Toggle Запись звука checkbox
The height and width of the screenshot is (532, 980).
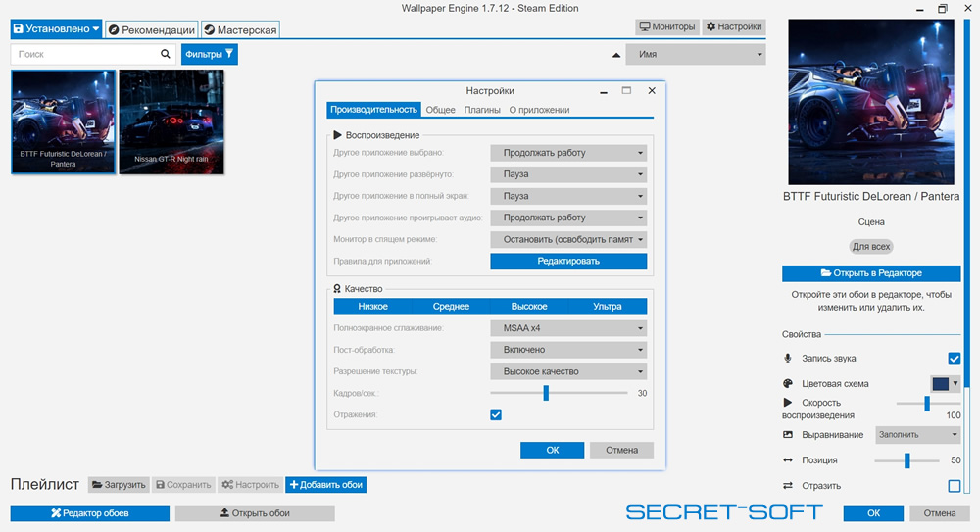954,359
